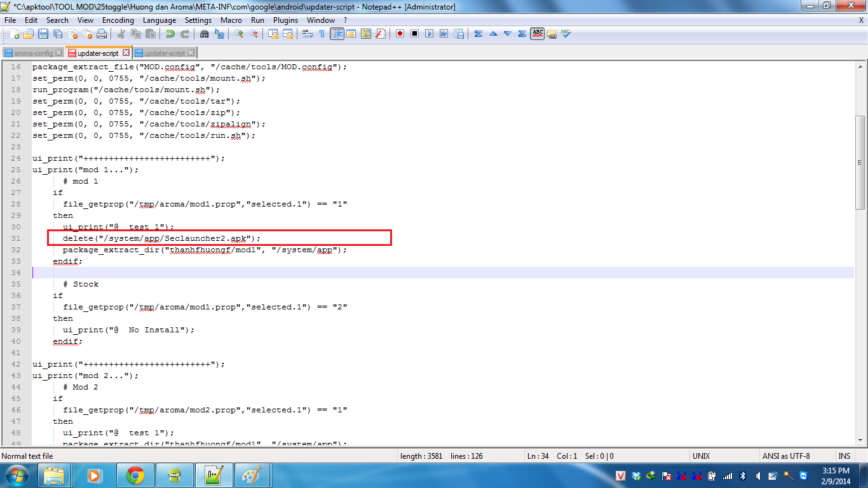Start macro recording with red dot
Viewport: 868px width, 488px height.
[400, 34]
